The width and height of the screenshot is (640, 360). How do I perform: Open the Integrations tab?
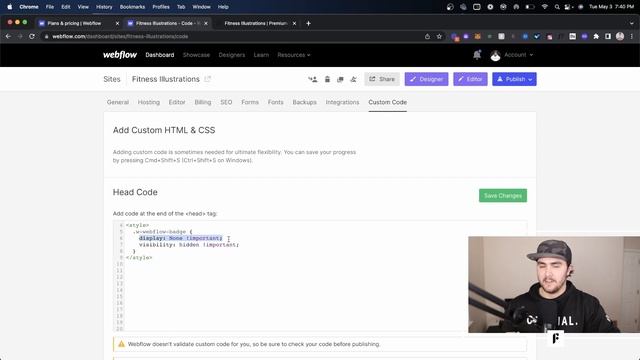click(342, 102)
